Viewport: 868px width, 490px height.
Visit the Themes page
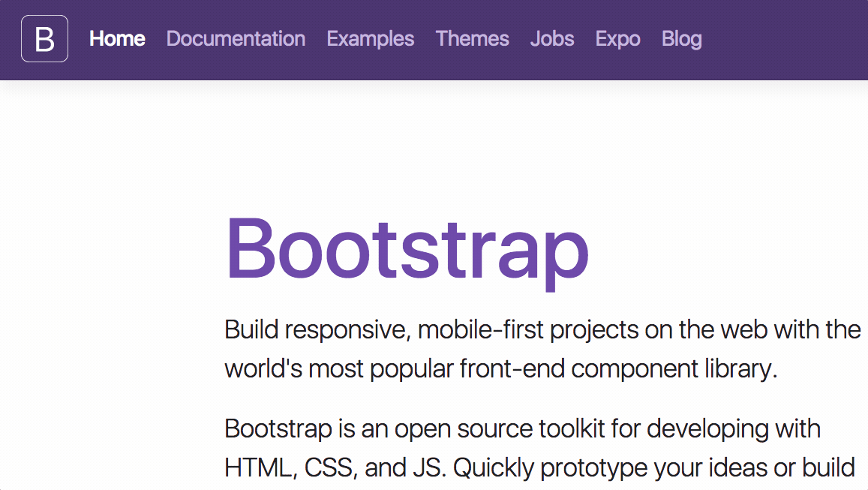(x=472, y=39)
